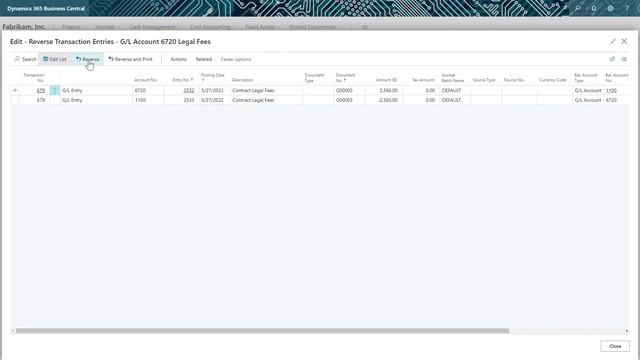Click Bal. Account No. 1100 link
The image size is (640, 360).
click(x=611, y=90)
